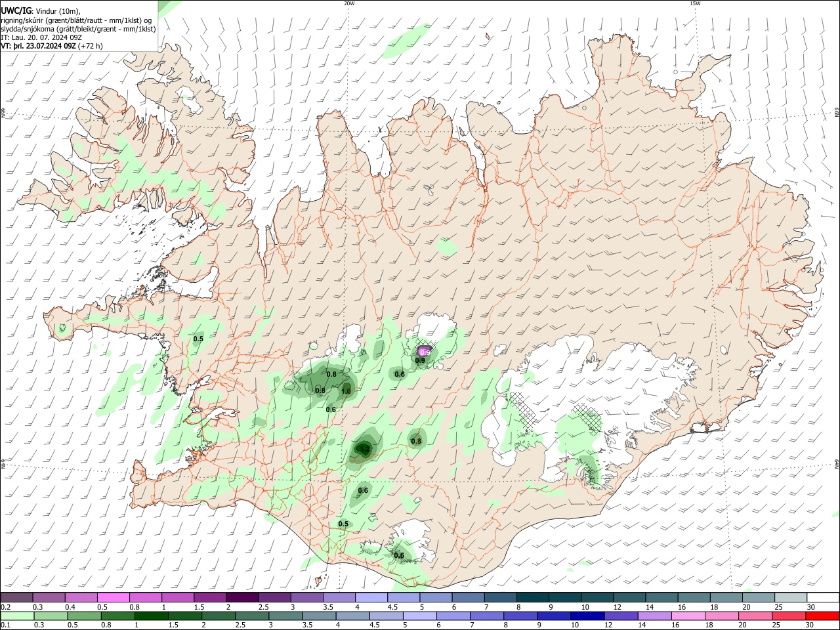Pick the bright pink snow swatch between 0.5 and 0.8
Image resolution: width=840 pixels, height=630 pixels.
point(113,598)
